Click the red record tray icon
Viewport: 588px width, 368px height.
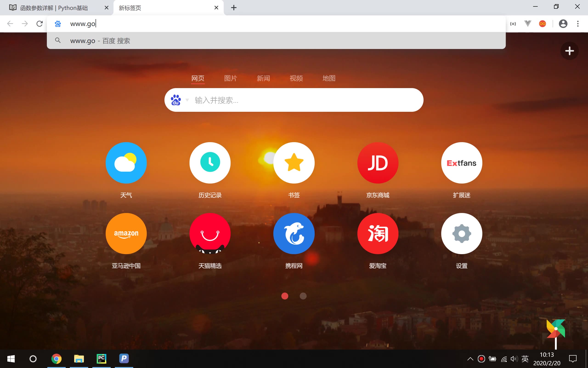[x=481, y=359]
